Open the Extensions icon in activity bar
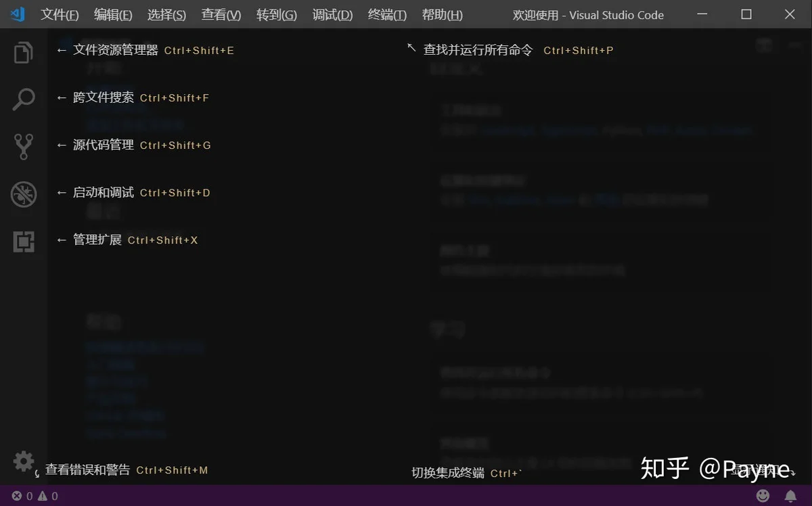812x506 pixels. [x=23, y=241]
